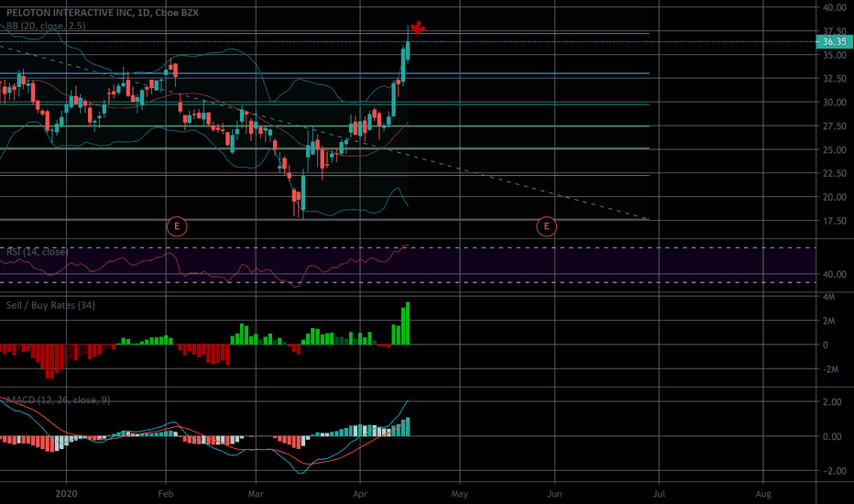Click the earnings E marker near June
This screenshot has height=504, width=854.
click(546, 226)
